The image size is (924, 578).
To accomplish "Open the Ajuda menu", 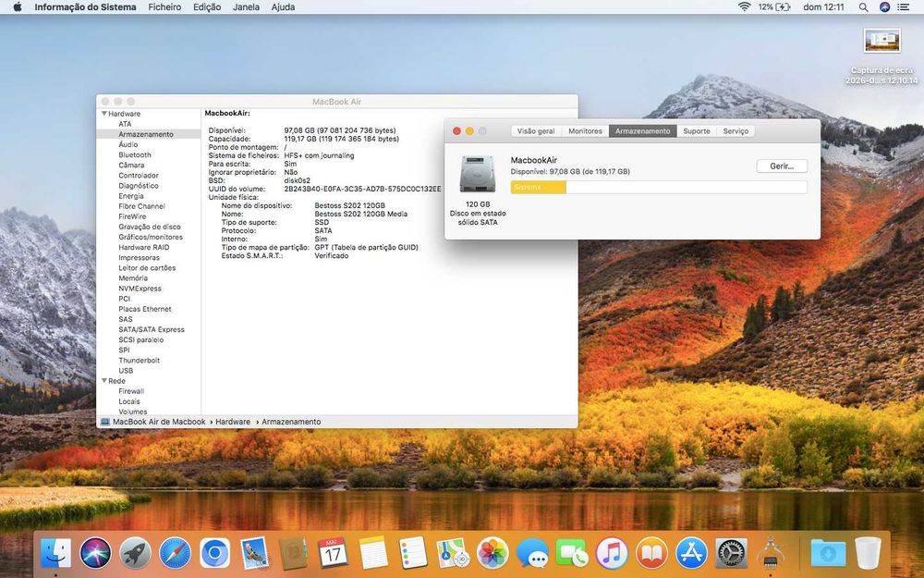I will point(283,7).
